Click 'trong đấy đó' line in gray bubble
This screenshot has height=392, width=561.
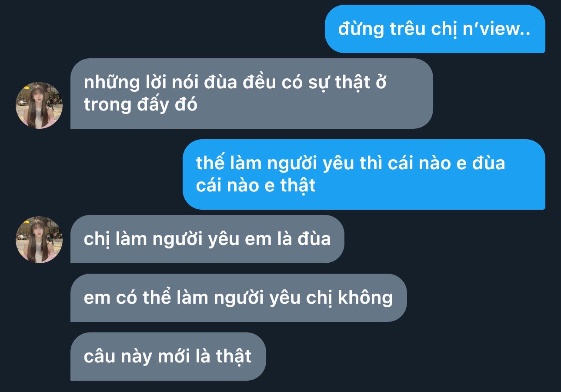pyautogui.click(x=140, y=105)
